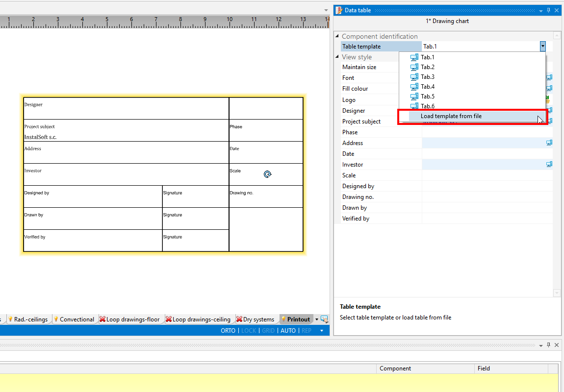The width and height of the screenshot is (564, 392).
Task: Click the worksheet manager icon beside the Printout tab
Action: 324,319
